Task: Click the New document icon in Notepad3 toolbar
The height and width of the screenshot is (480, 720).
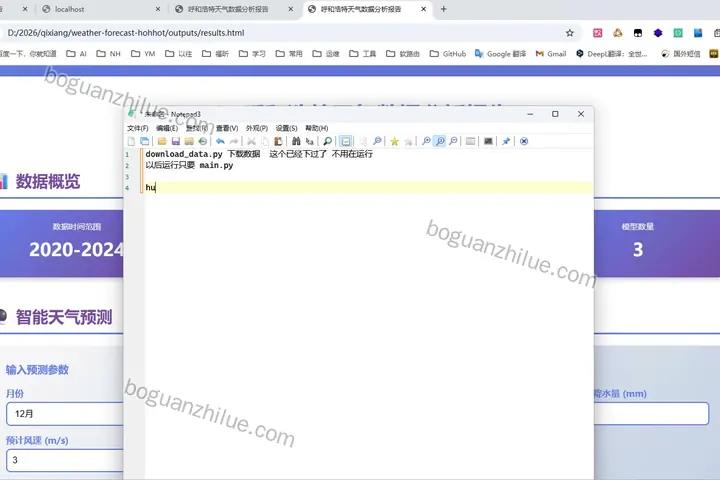Action: click(x=131, y=141)
